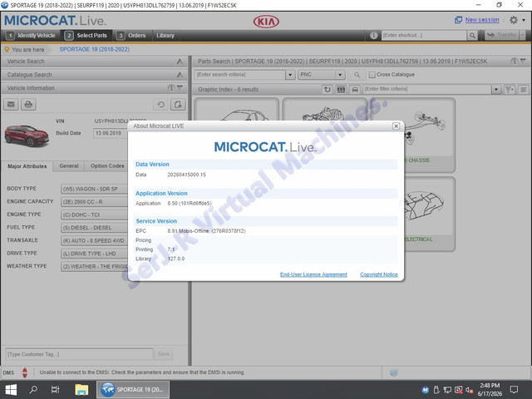The width and height of the screenshot is (532, 399).
Task: Open the Windows Start menu
Action: click(x=11, y=390)
